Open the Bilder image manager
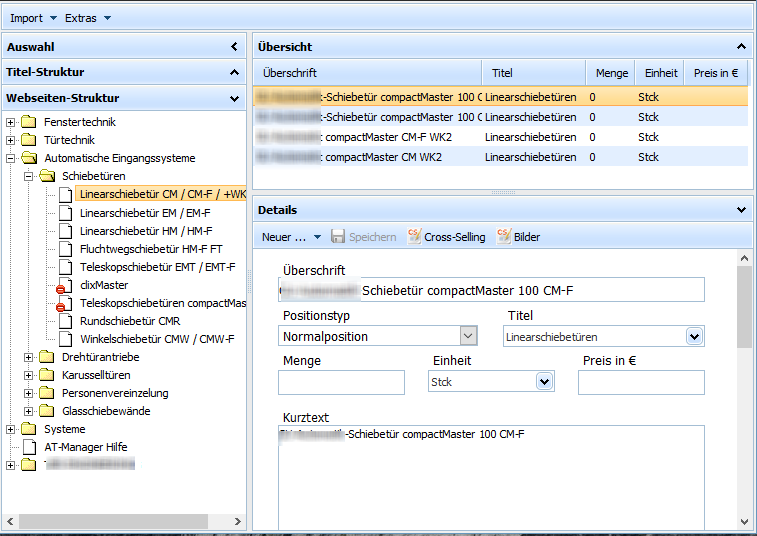Screen dimensions: 757x536 [x=503, y=237]
